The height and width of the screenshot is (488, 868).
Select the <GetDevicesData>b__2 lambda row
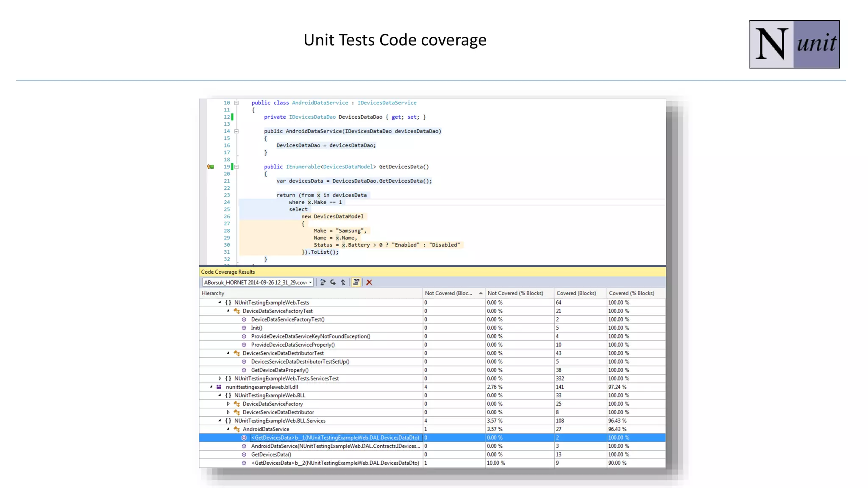[x=432, y=463]
